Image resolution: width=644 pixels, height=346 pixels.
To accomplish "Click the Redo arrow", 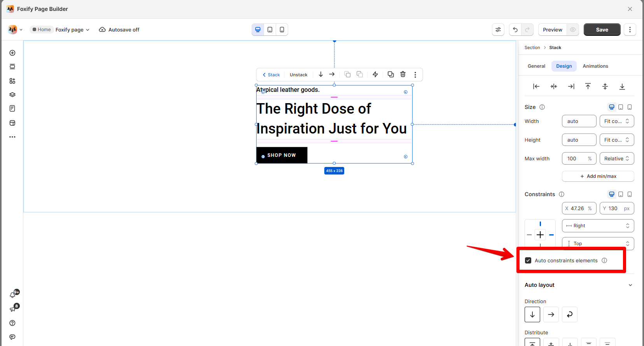I will 527,30.
